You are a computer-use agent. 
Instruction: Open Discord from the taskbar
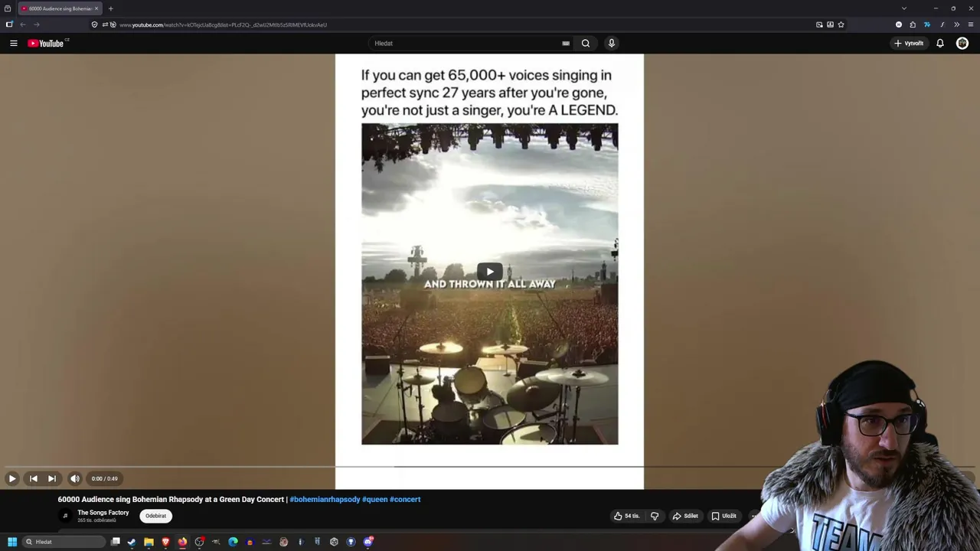[368, 542]
